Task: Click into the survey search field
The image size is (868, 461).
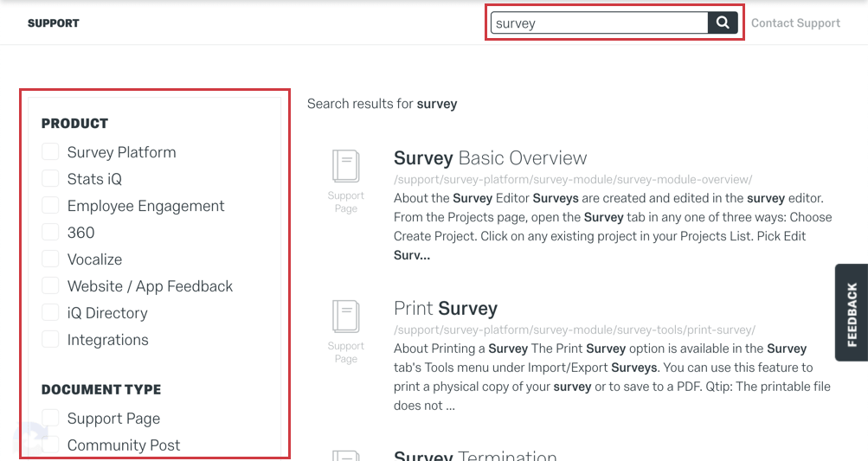Action: [x=599, y=22]
